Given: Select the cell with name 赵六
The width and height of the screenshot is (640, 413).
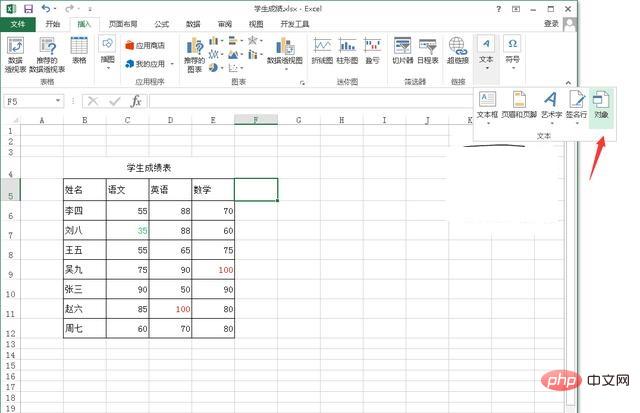Looking at the screenshot, I should [x=85, y=309].
